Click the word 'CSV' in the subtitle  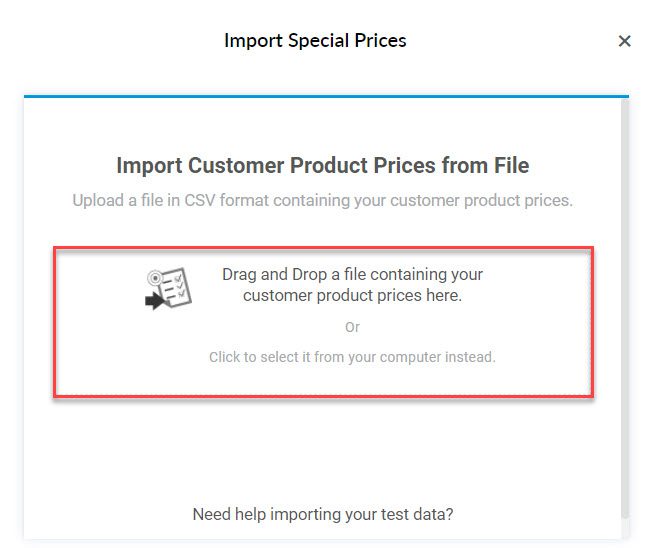(x=200, y=200)
